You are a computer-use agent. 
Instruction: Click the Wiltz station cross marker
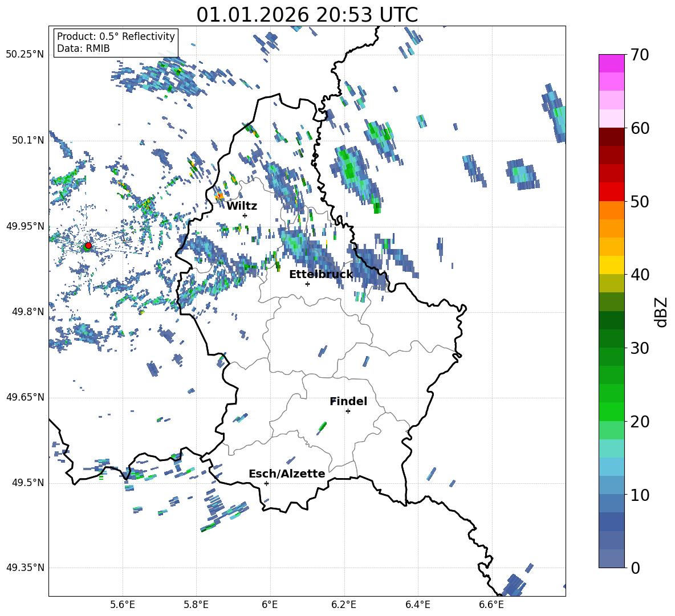point(245,215)
